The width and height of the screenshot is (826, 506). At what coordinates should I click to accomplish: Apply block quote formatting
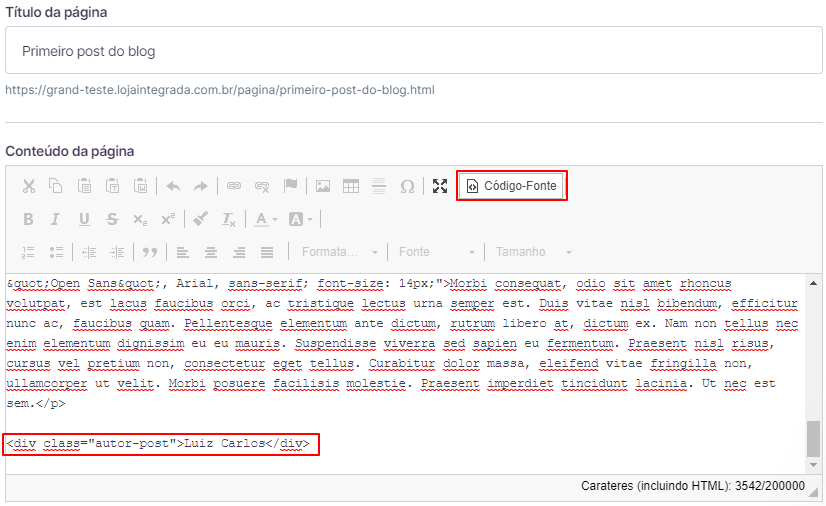pyautogui.click(x=150, y=252)
